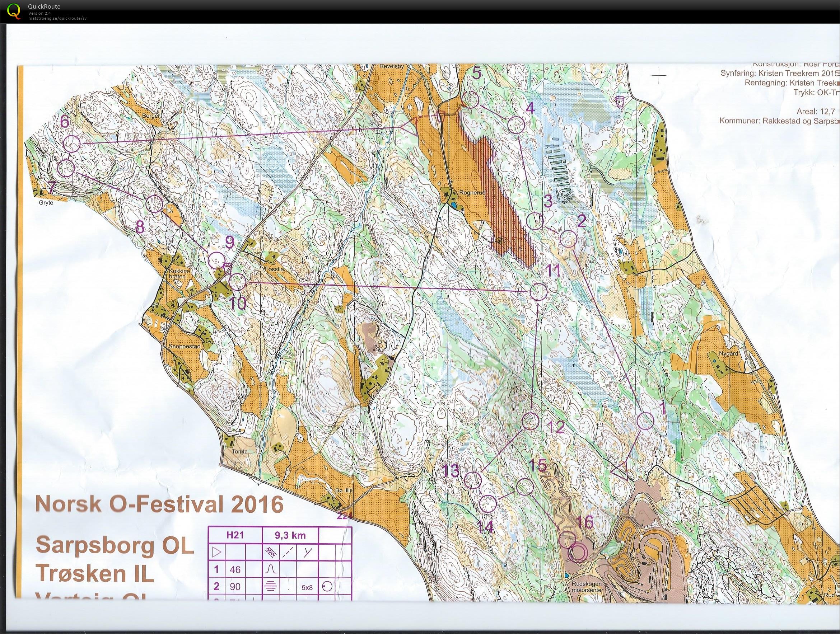Select control circle 5 on the map
840x634 pixels.
click(470, 100)
